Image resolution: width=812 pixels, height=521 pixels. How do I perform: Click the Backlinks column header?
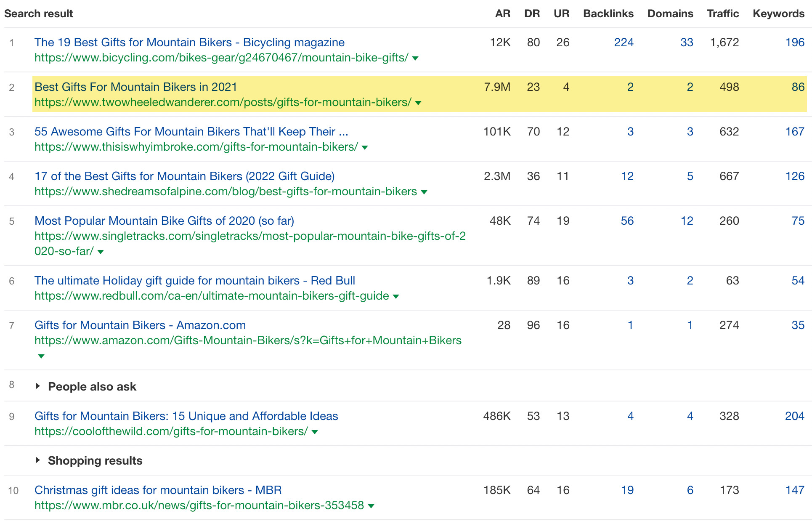[x=608, y=13]
